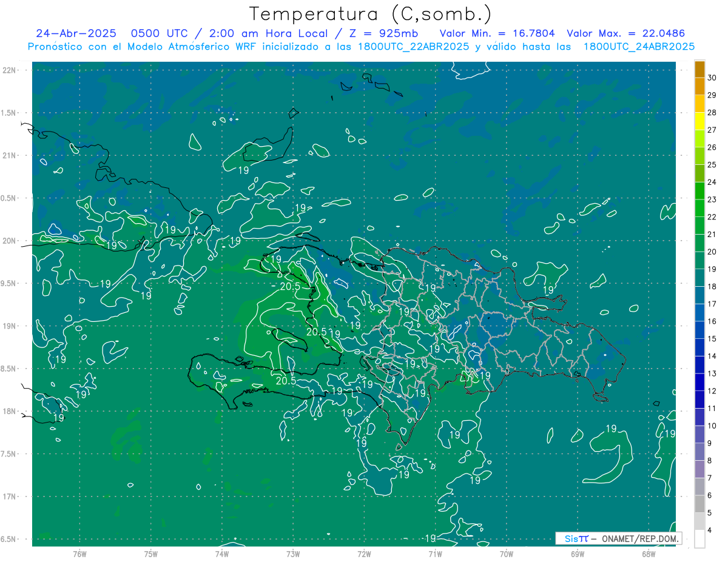Click the longitude axis label "73W"

click(293, 554)
